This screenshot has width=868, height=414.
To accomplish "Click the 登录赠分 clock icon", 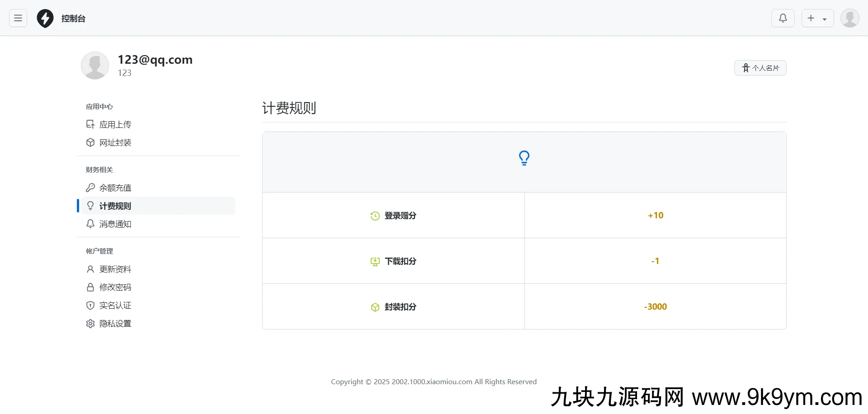I will (375, 216).
